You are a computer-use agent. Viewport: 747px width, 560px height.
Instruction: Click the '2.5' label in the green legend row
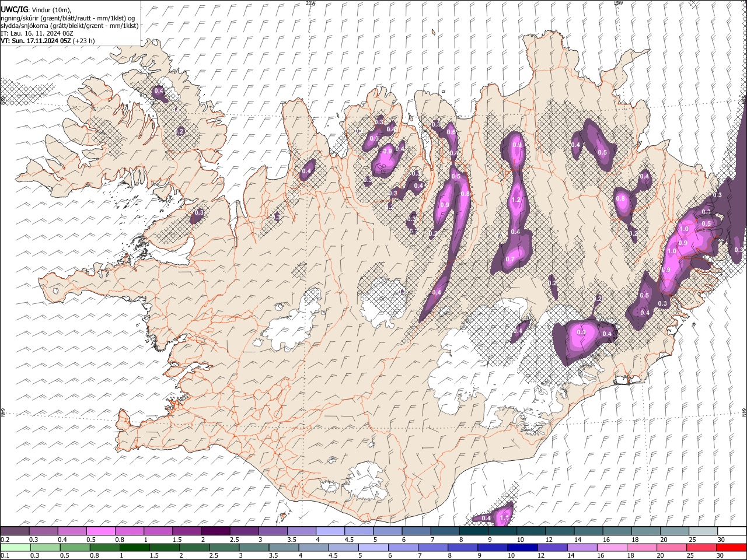pyautogui.click(x=213, y=555)
